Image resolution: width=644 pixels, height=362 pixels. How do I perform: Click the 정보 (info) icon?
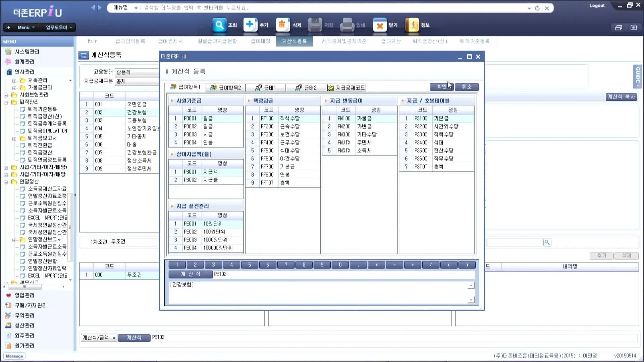413,24
